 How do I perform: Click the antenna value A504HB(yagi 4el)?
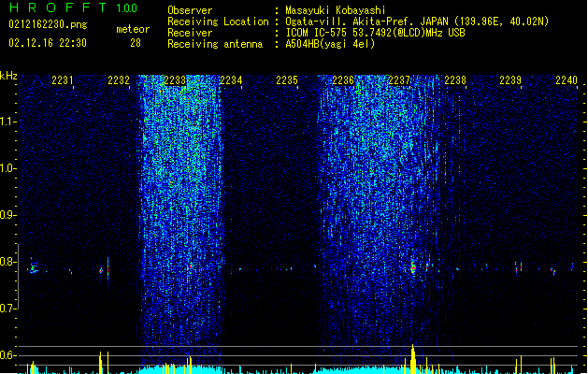(330, 44)
